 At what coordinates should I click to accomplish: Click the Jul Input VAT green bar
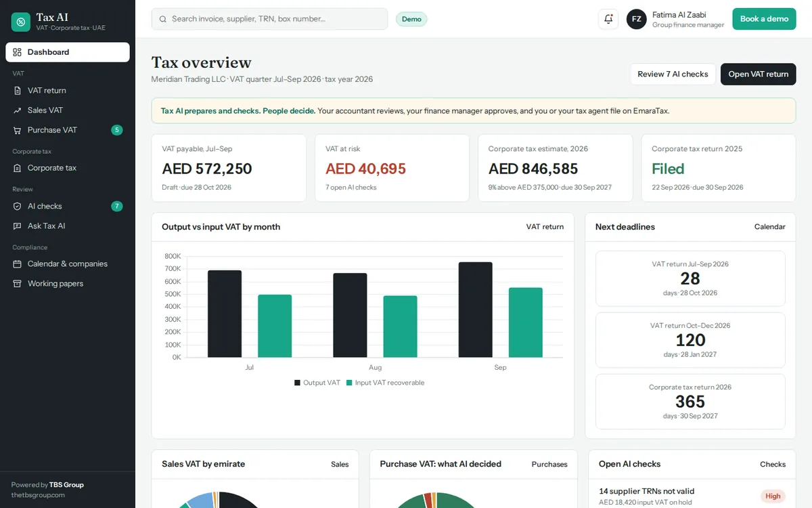(x=275, y=326)
